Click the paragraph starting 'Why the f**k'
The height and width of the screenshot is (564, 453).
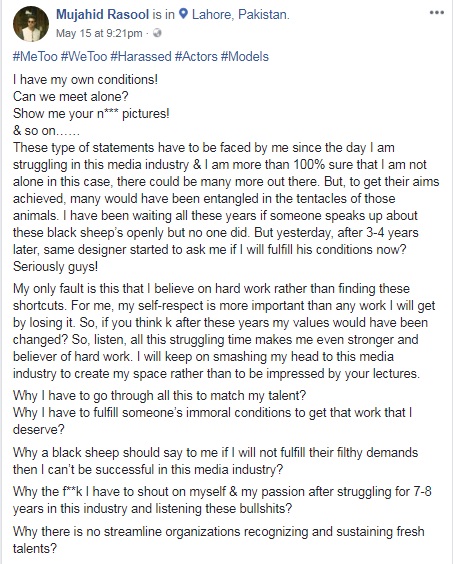point(222,500)
